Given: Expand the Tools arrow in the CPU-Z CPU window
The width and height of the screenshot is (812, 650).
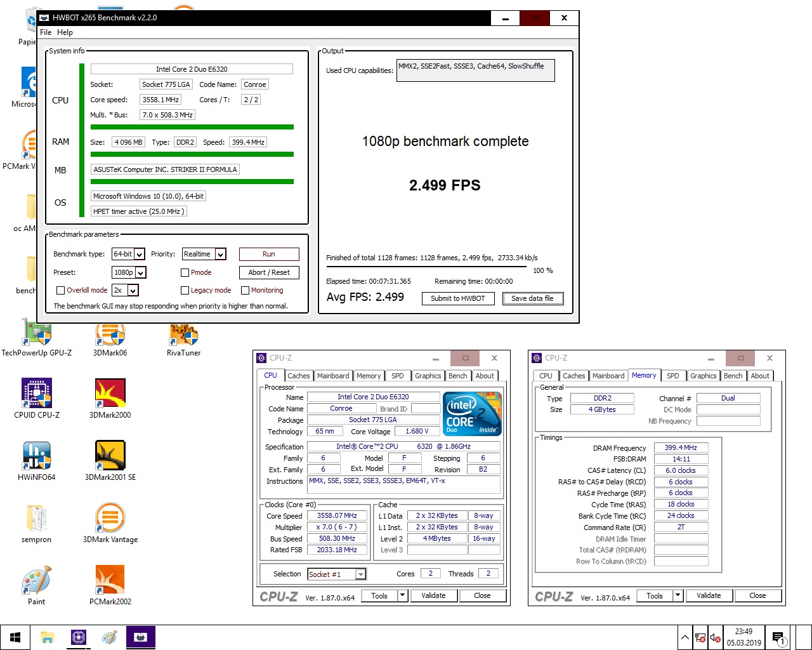Looking at the screenshot, I should click(402, 595).
